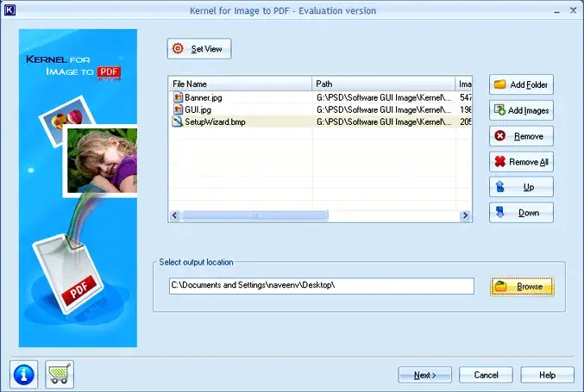Click the output location path field
Screen dimensions: 584x392
coord(322,286)
